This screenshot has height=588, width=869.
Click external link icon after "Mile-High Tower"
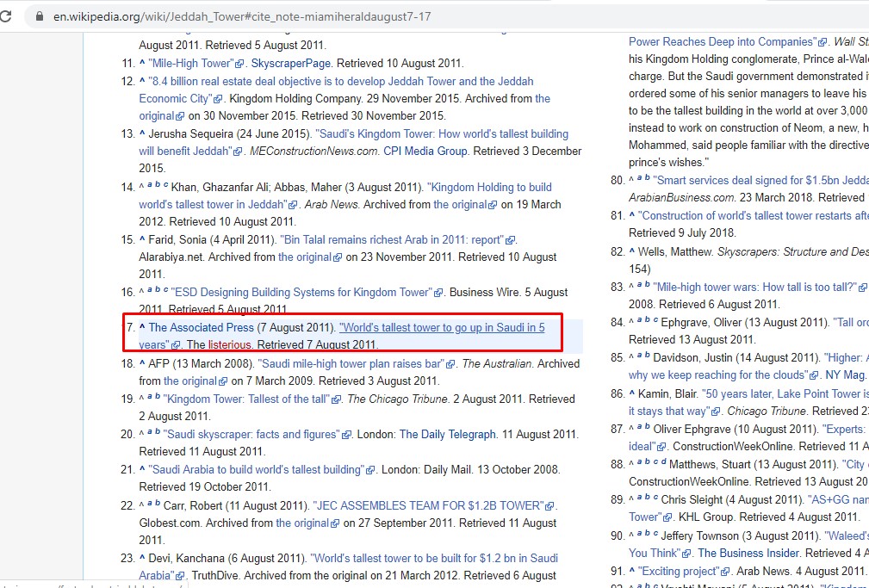tap(243, 64)
